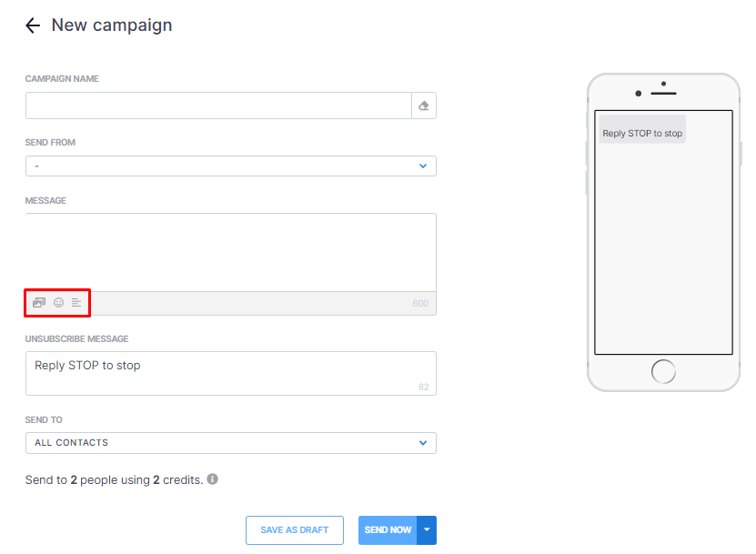Attach an image using the picture icon

tap(39, 303)
